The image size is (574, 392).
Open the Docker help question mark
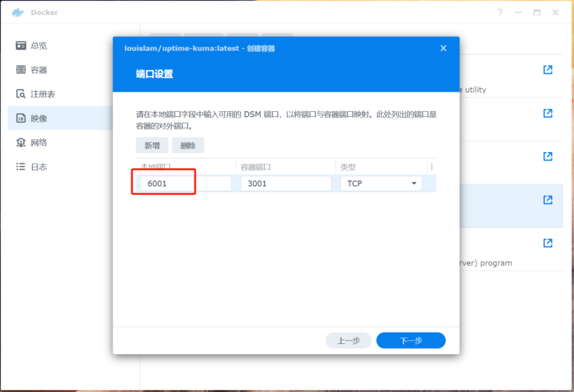pos(500,12)
